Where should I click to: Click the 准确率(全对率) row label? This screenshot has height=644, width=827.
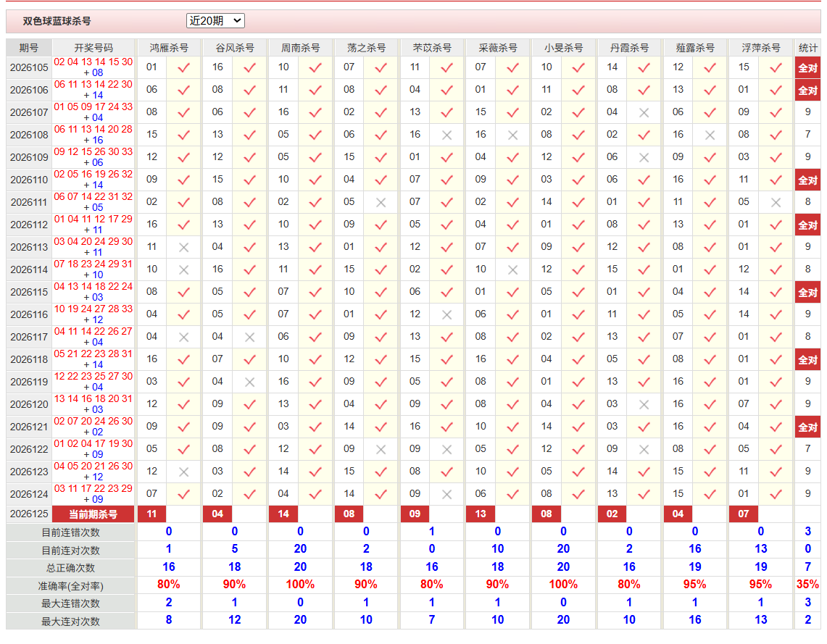[x=71, y=586]
